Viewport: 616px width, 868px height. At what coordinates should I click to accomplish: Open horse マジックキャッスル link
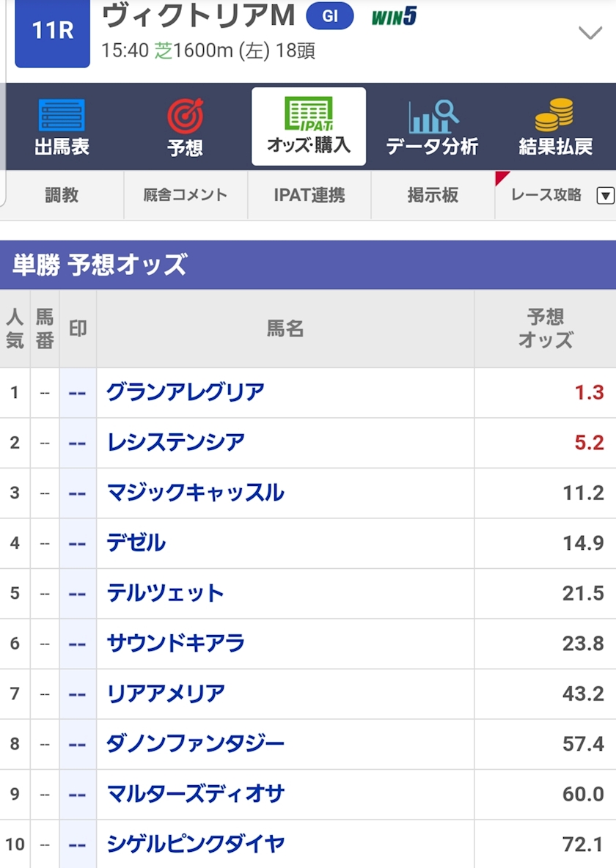[195, 493]
